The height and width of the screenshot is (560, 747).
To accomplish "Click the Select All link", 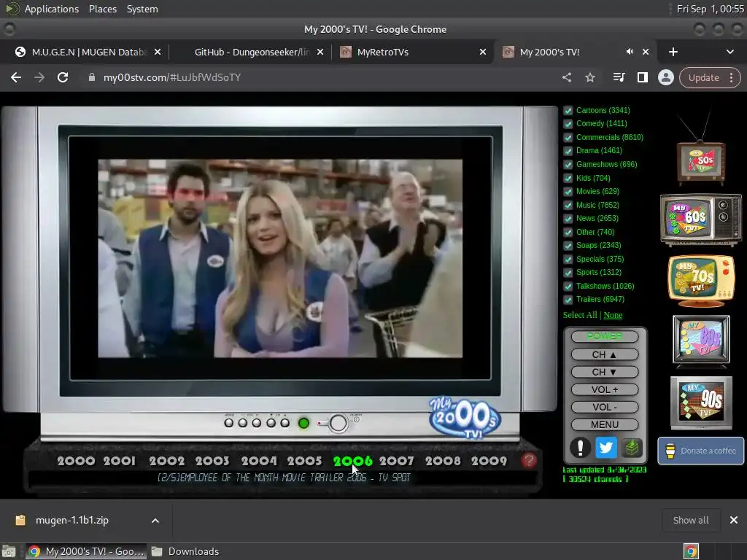I will pyautogui.click(x=580, y=315).
